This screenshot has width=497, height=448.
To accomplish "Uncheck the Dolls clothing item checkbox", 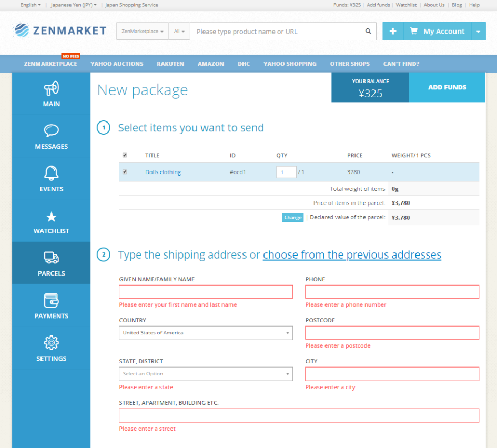I will (125, 172).
